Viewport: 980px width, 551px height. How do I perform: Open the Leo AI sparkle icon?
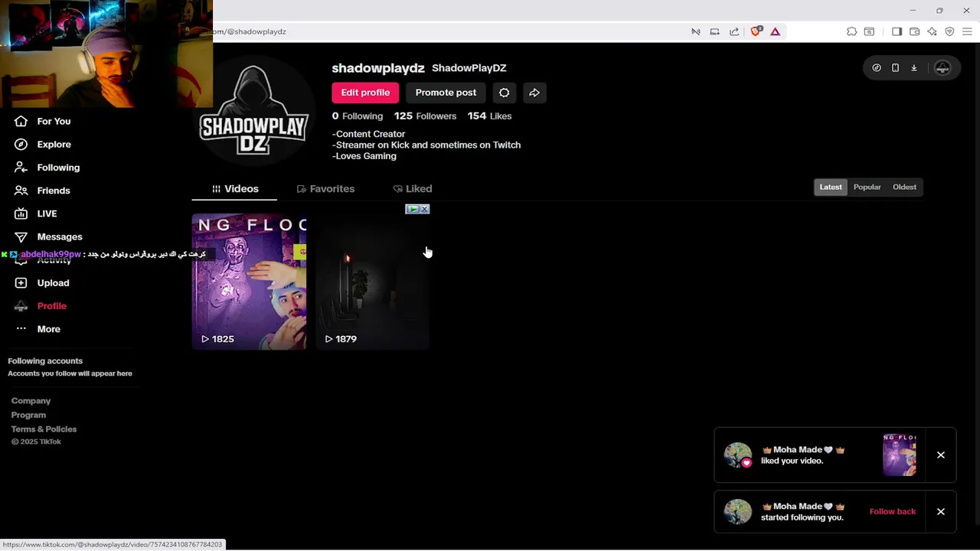click(x=932, y=31)
